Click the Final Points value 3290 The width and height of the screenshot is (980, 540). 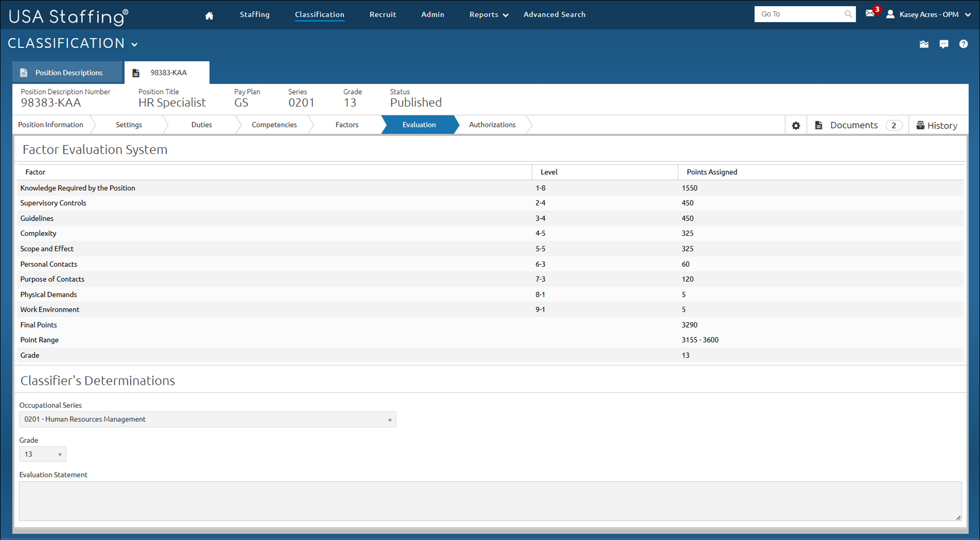pos(689,325)
